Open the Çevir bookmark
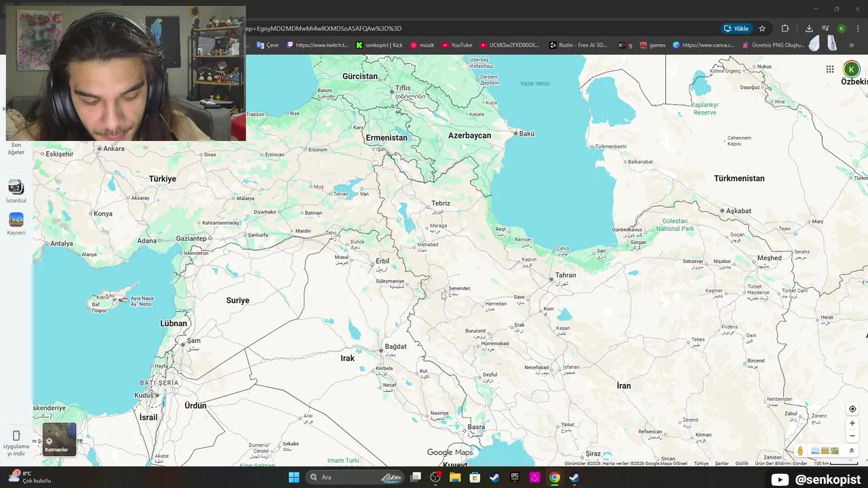The height and width of the screenshot is (488, 868). [268, 45]
